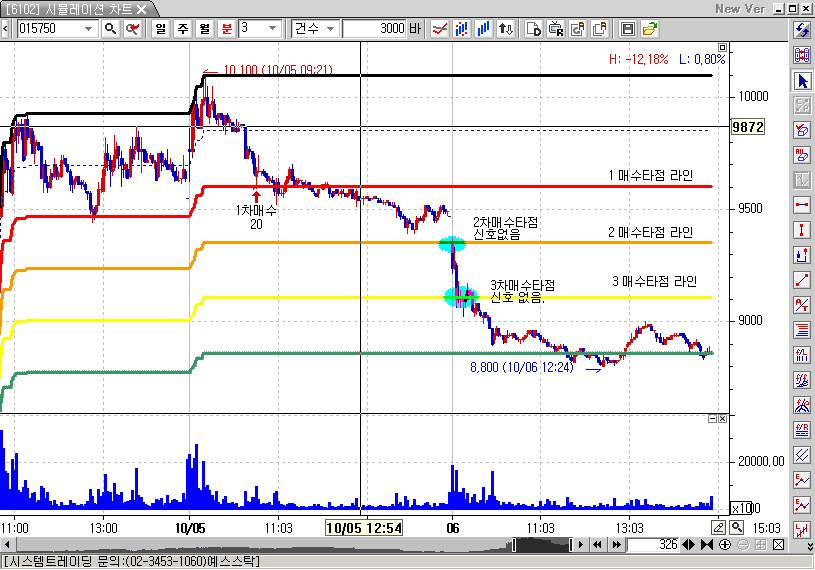Toggle the daily (일) period button
This screenshot has width=815, height=570.
pyautogui.click(x=161, y=29)
